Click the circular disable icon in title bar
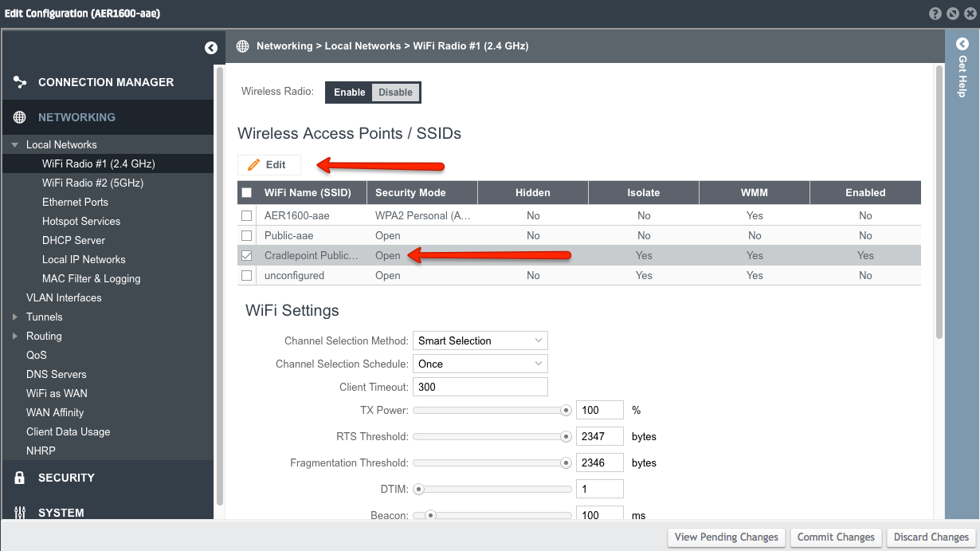Viewport: 980px width, 551px height. (x=951, y=14)
